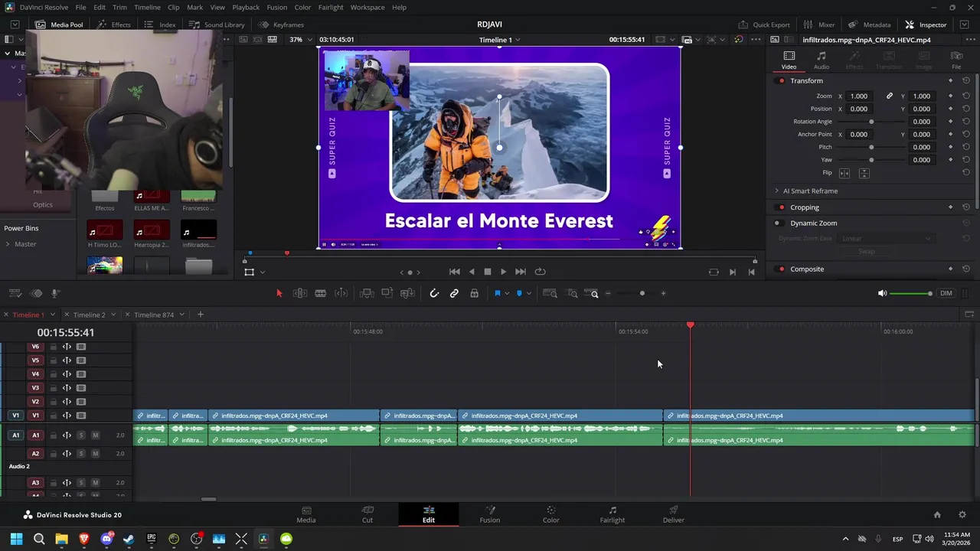980x551 pixels.
Task: Adjust the Rotation Angle slider
Action: (x=871, y=122)
